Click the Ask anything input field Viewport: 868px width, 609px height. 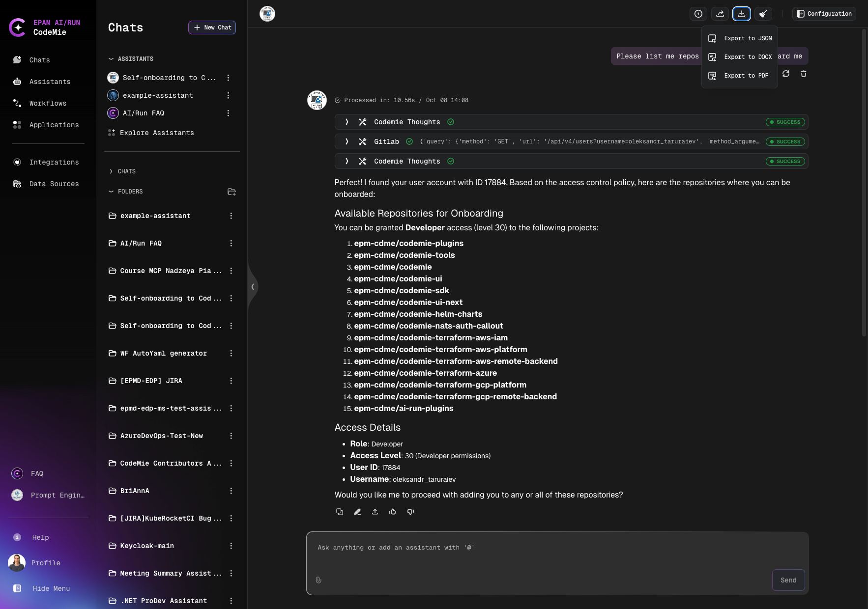492,547
